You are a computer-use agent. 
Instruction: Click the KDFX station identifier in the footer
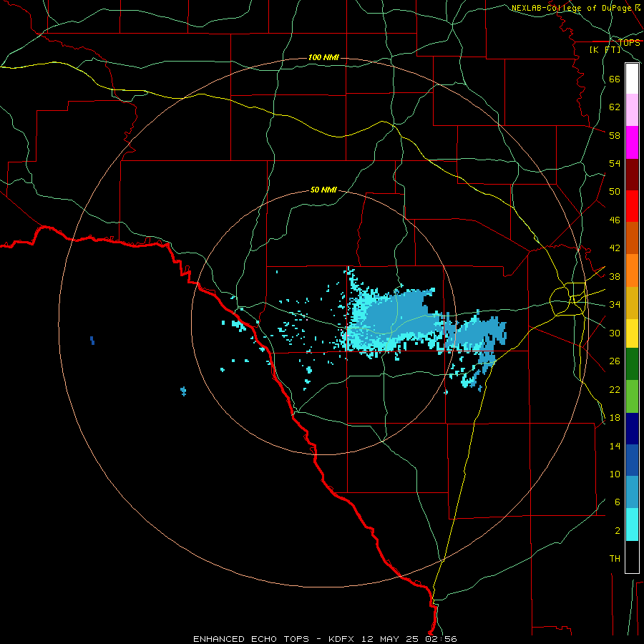(341, 639)
